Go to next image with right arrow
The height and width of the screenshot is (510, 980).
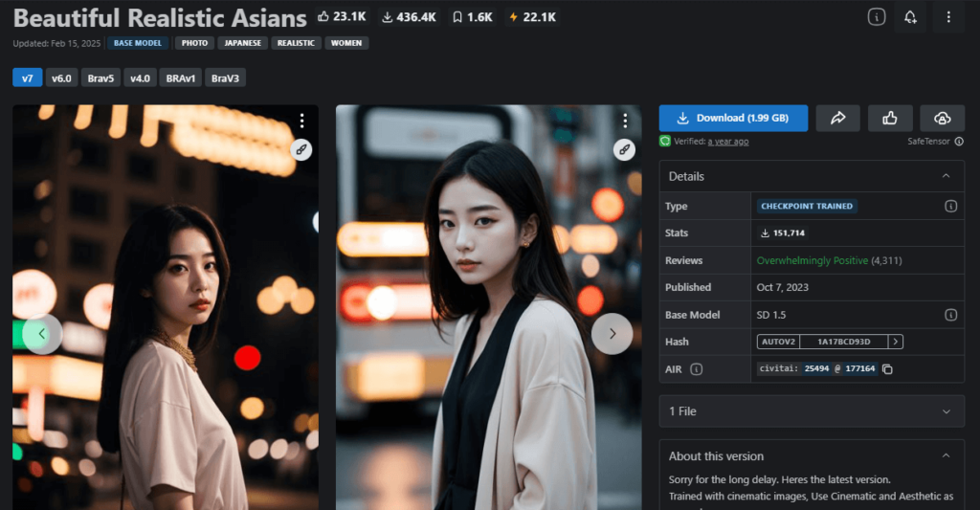click(x=612, y=334)
